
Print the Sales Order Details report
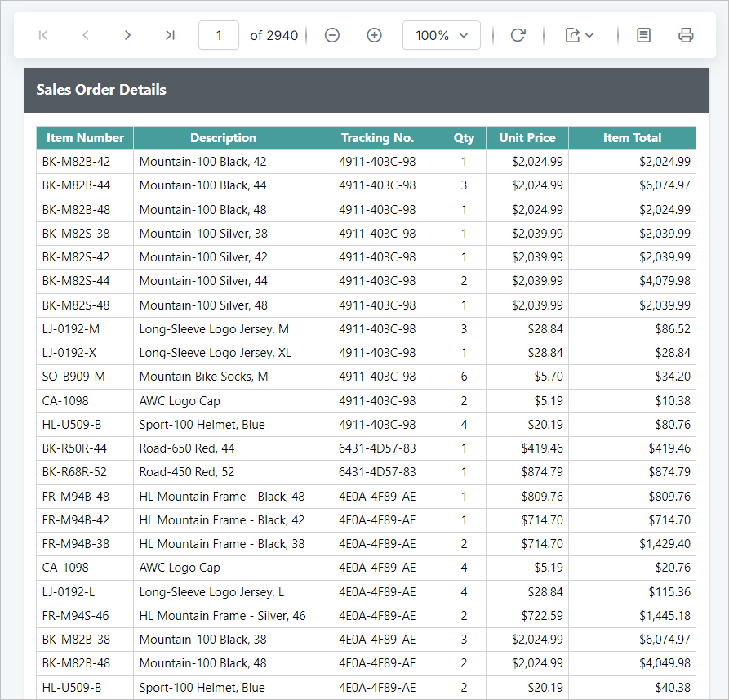(x=686, y=35)
